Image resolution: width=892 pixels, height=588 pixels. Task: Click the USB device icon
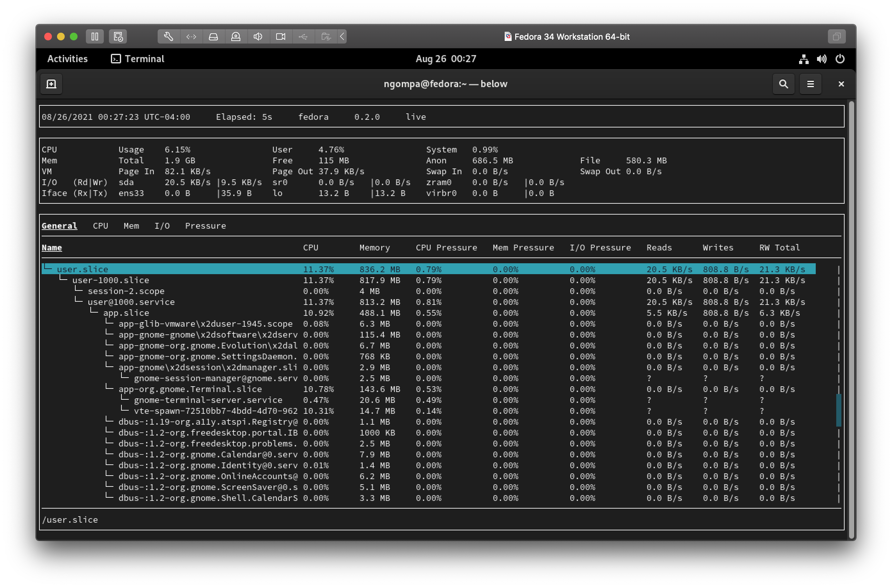click(x=303, y=37)
